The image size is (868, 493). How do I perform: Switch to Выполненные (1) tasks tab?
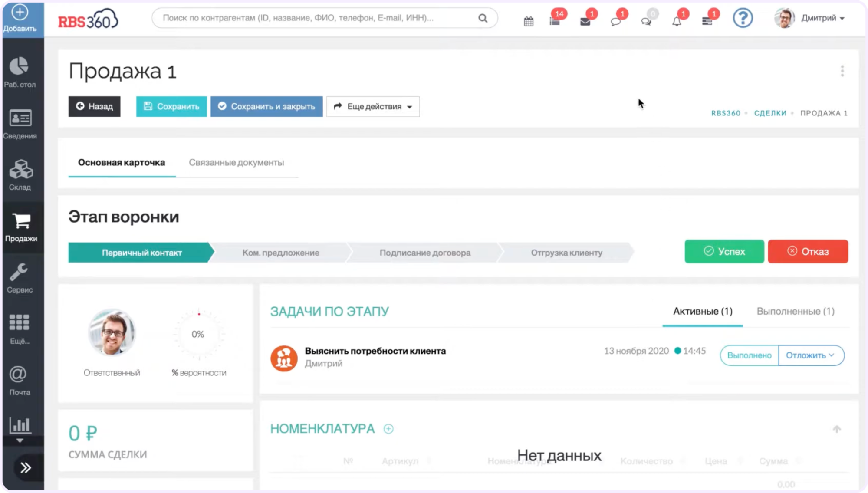pyautogui.click(x=795, y=312)
